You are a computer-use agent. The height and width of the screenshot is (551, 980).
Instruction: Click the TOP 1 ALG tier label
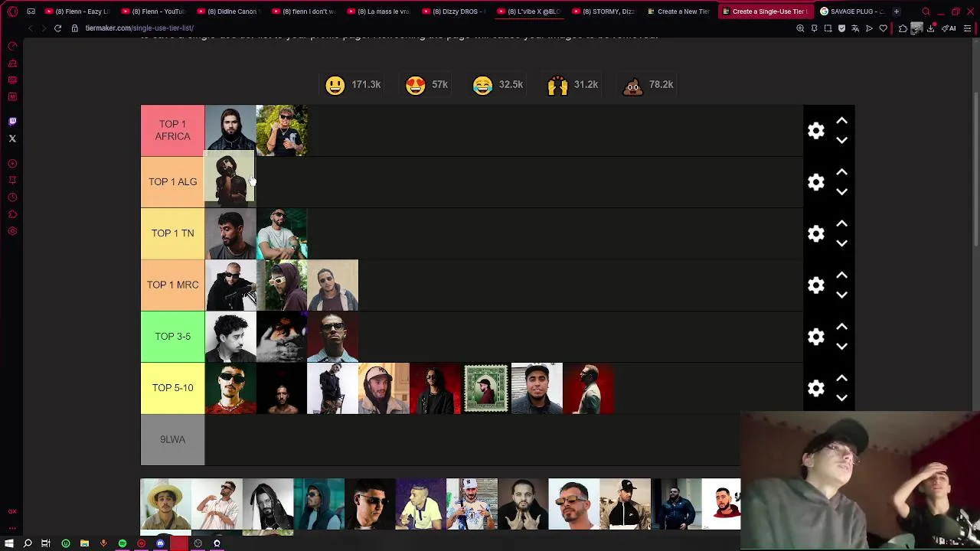tap(172, 182)
